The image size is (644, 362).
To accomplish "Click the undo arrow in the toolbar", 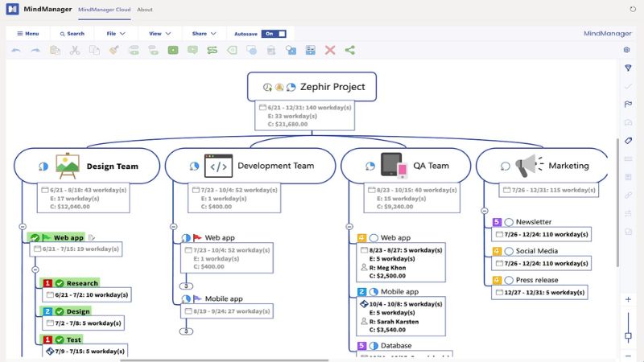I will (15, 50).
